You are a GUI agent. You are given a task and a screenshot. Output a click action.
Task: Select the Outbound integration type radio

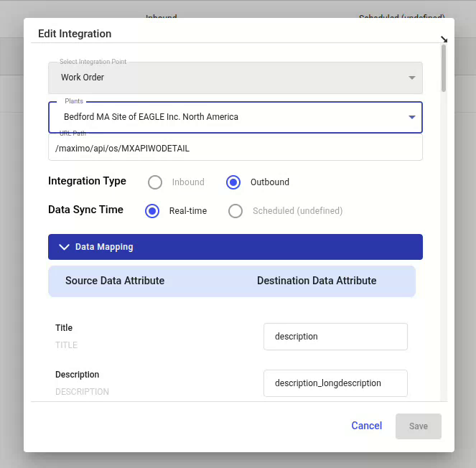[233, 182]
